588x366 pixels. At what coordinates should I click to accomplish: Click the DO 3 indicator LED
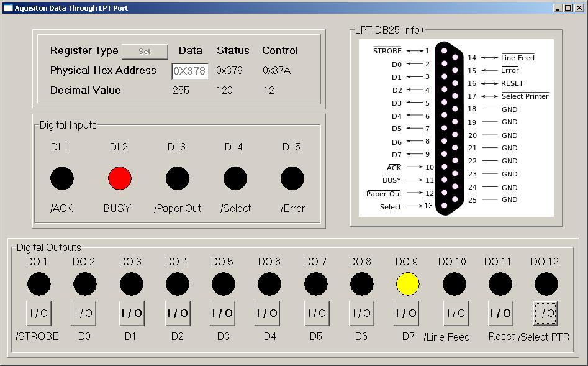pyautogui.click(x=132, y=284)
